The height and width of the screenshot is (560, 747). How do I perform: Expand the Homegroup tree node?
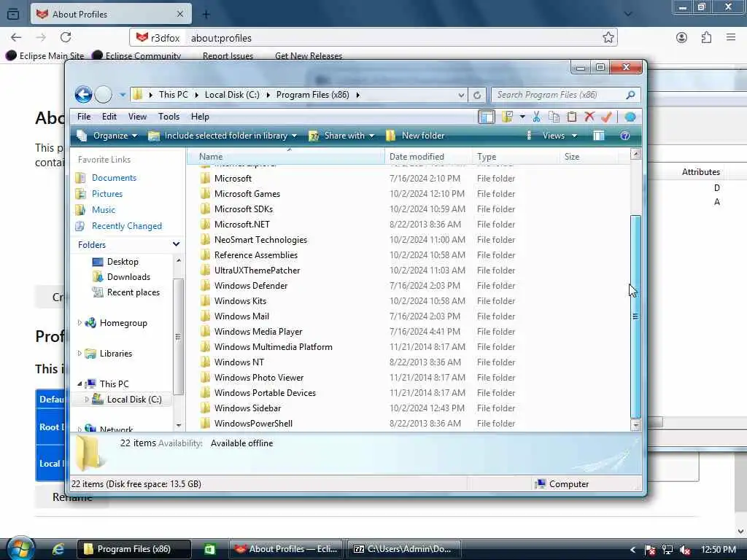coord(80,323)
